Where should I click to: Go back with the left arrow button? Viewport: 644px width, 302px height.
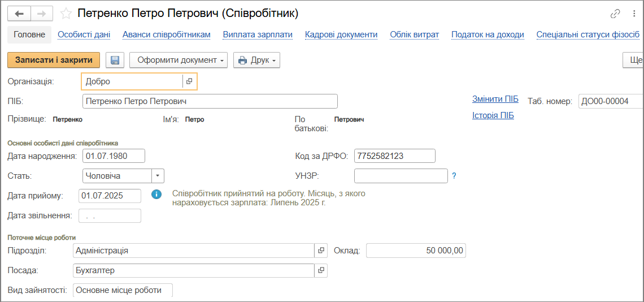click(x=19, y=14)
